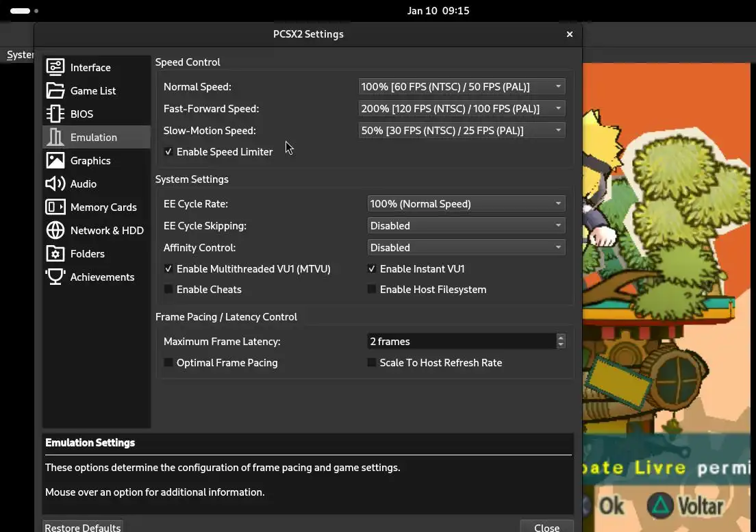Switch to the Audio settings page
The height and width of the screenshot is (532, 756).
click(x=97, y=183)
